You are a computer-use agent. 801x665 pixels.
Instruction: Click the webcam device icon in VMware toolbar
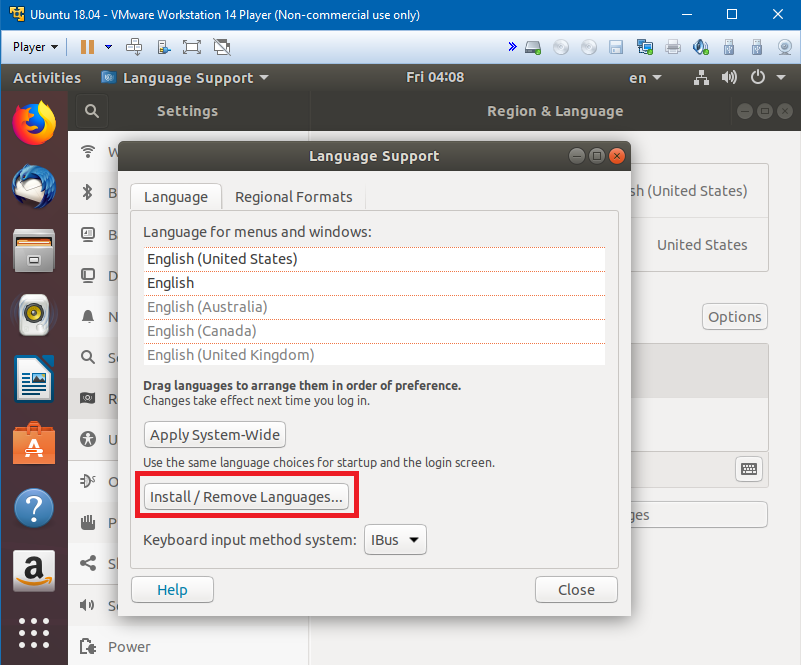(785, 48)
